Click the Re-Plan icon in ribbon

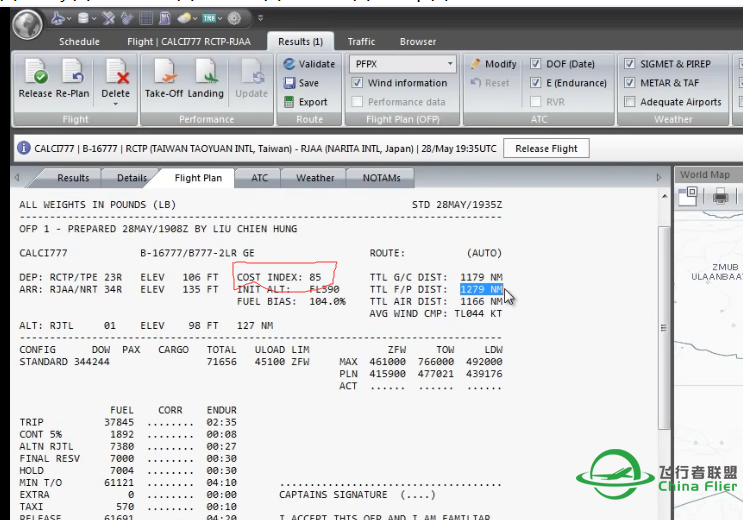coord(72,79)
